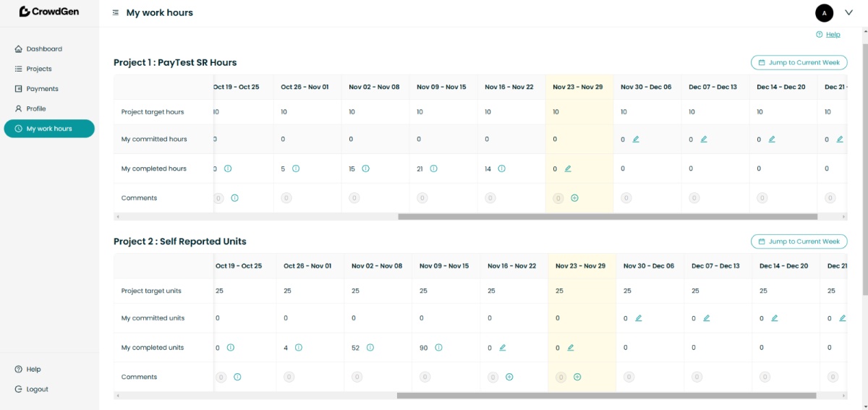The height and width of the screenshot is (410, 868).
Task: Edit Project 2 completed units Nov 23 - Nov 29
Action: [x=571, y=347]
